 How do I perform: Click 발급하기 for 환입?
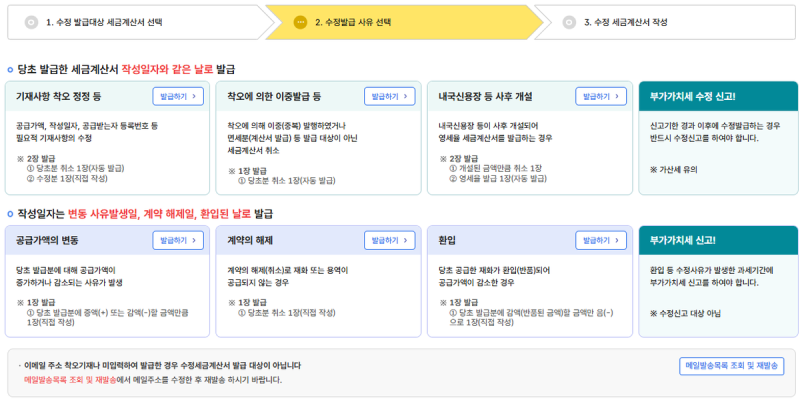601,240
